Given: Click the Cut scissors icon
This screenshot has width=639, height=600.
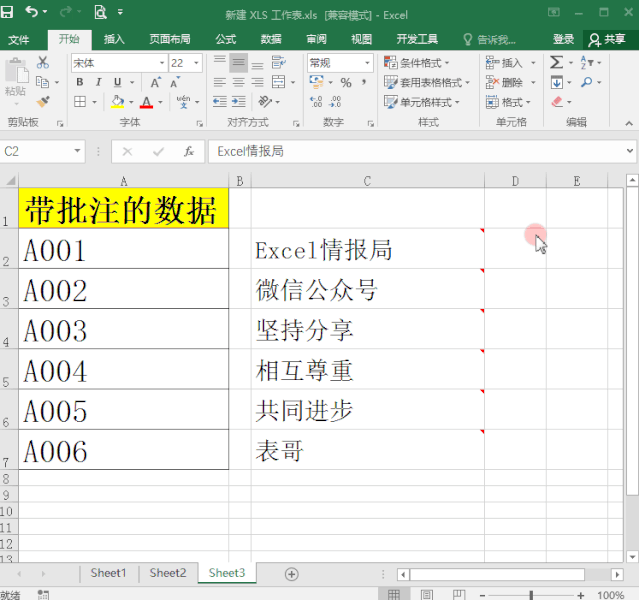Looking at the screenshot, I should coord(42,62).
